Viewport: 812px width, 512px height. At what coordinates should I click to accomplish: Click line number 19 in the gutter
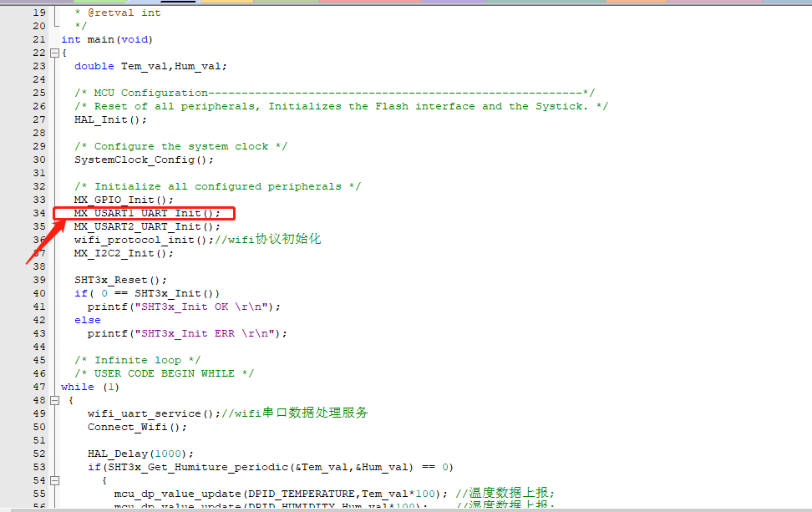(x=39, y=13)
